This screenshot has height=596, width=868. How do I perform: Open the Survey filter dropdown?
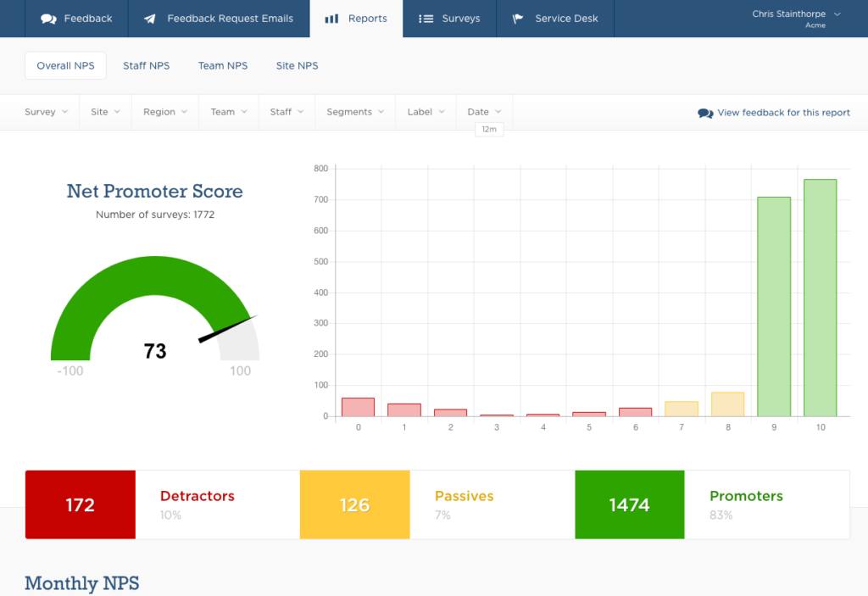(46, 111)
